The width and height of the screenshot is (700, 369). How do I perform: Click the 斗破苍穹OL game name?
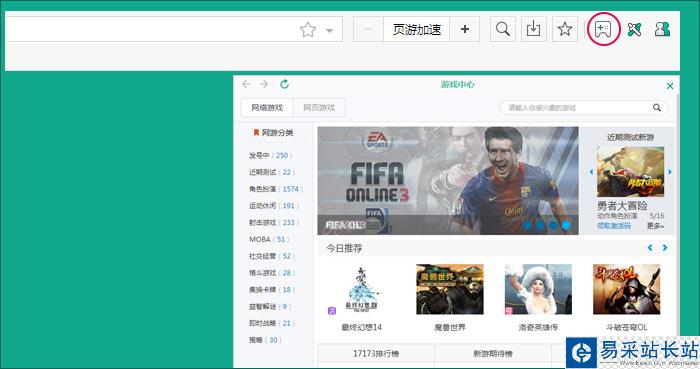point(626,327)
